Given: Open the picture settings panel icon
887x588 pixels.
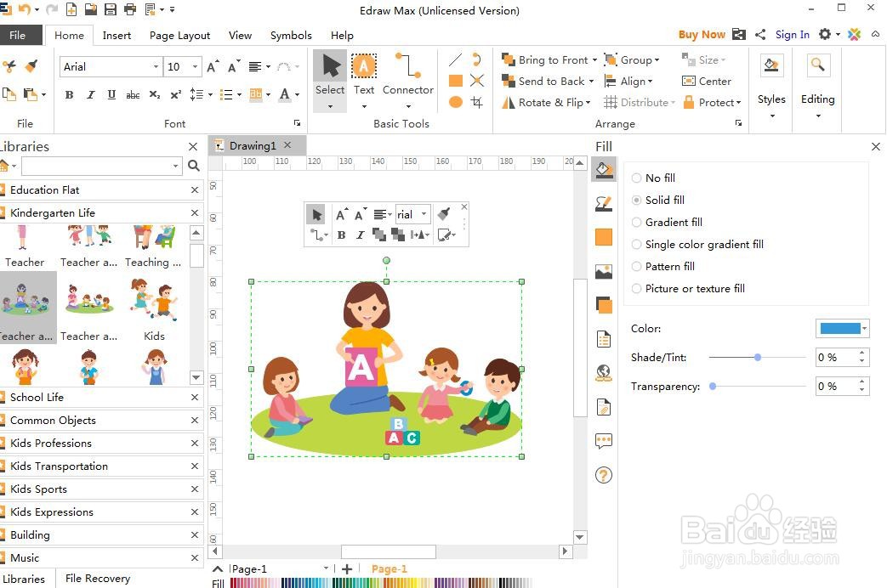Looking at the screenshot, I should [604, 271].
